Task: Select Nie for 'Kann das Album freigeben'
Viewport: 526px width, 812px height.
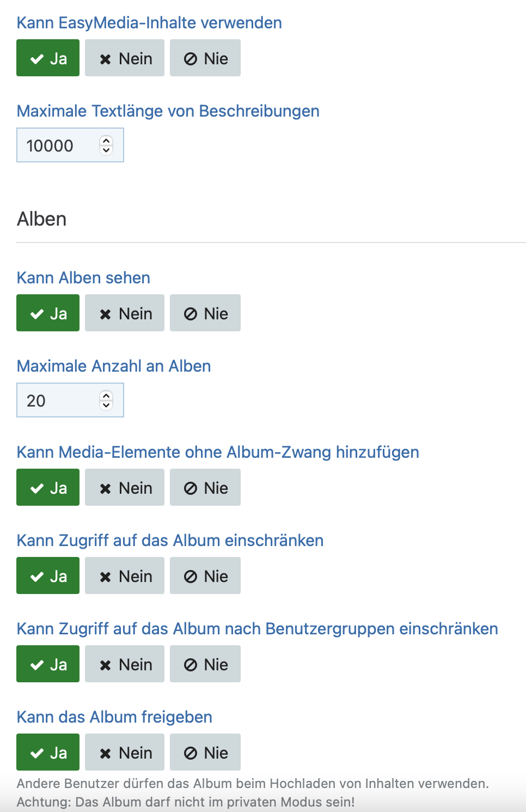Action: [x=205, y=752]
